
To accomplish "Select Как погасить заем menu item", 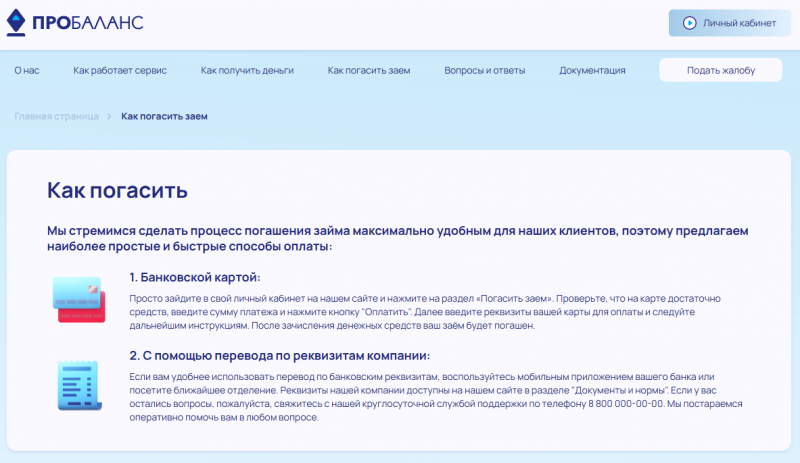I will (368, 70).
